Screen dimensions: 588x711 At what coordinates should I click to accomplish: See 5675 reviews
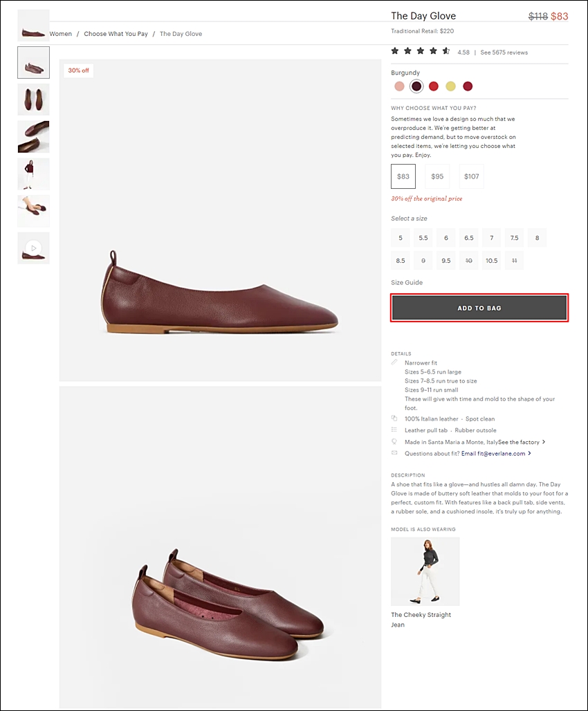point(504,52)
